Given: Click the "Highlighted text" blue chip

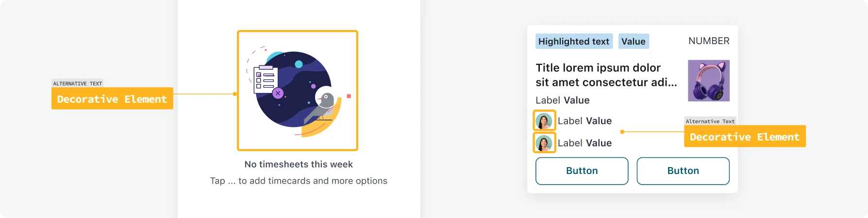Looking at the screenshot, I should 574,42.
